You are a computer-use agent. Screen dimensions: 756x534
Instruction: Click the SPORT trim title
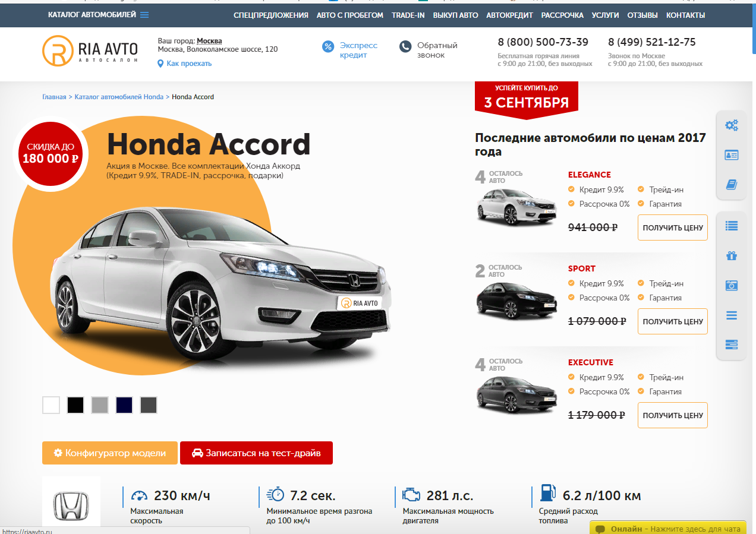(x=582, y=268)
